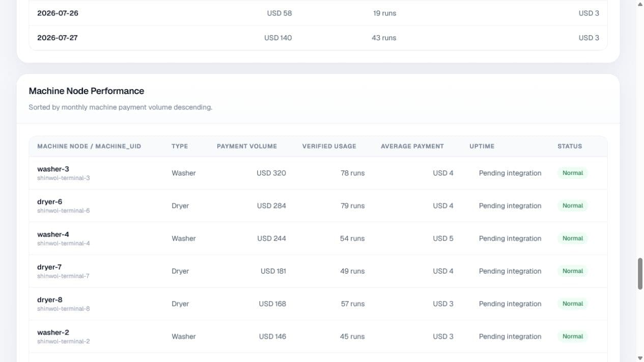
Task: Click the Normal status badge for washer-4
Action: click(573, 238)
